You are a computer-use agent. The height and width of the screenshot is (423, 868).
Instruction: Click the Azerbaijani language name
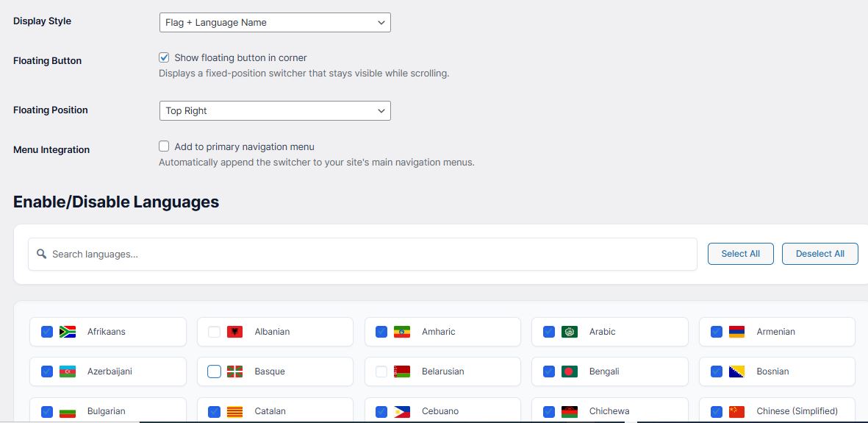click(110, 372)
